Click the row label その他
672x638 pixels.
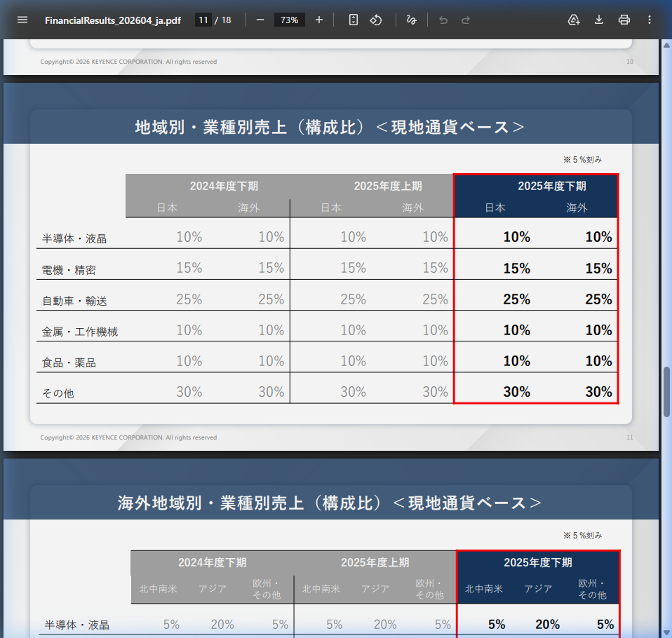(58, 393)
